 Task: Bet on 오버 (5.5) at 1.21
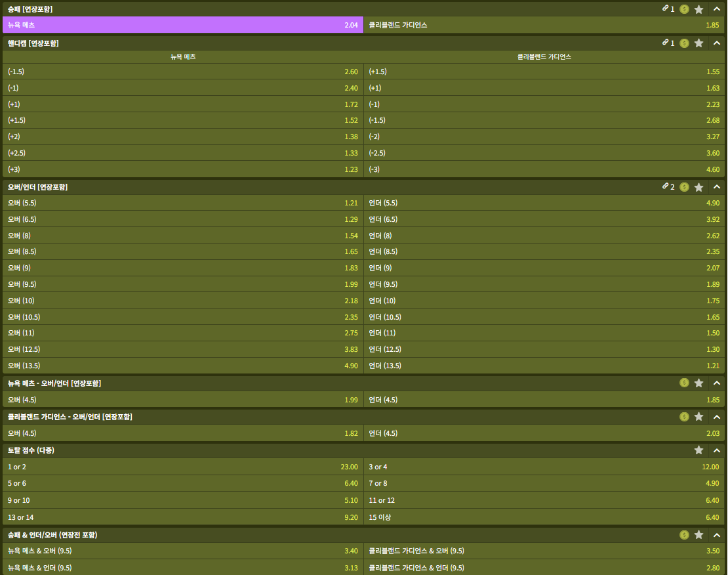click(183, 203)
